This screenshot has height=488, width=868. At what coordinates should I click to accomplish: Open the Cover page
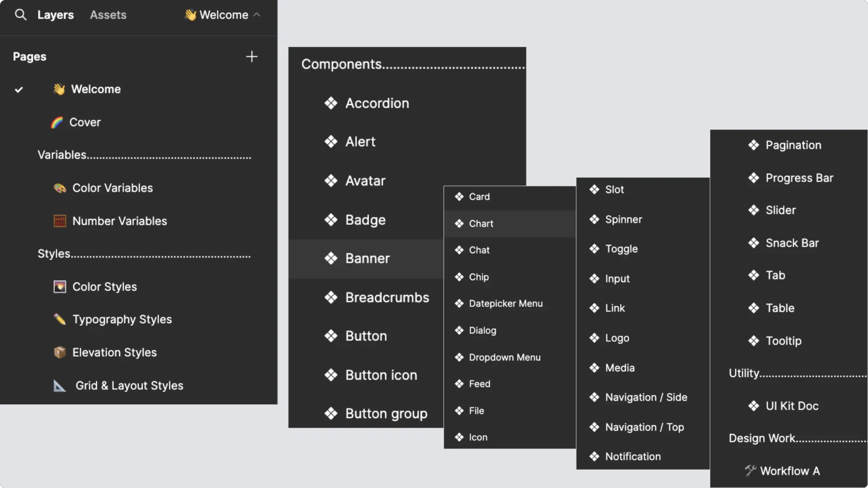[85, 122]
